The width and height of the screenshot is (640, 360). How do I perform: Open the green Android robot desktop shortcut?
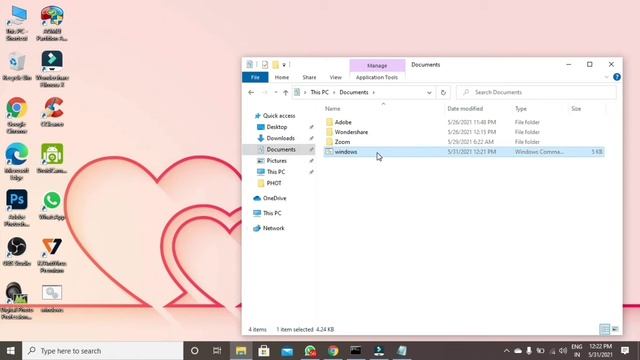[52, 158]
